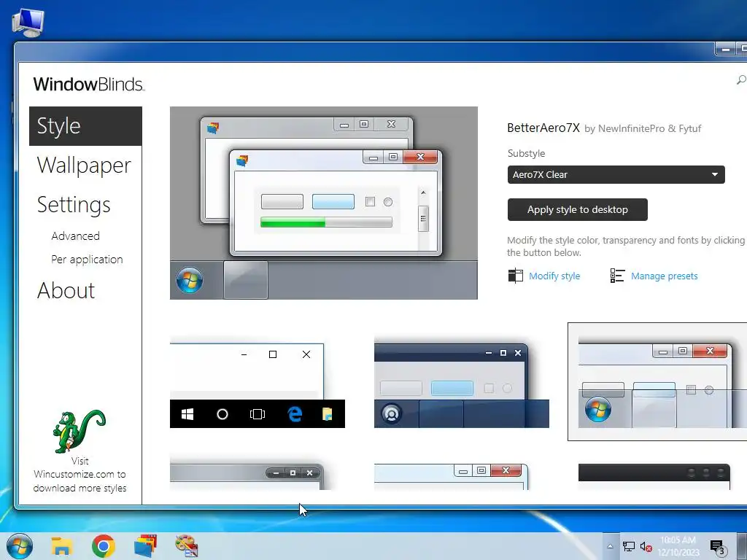This screenshot has height=560, width=747.
Task: Click Apply style to desktop button
Action: tap(578, 209)
